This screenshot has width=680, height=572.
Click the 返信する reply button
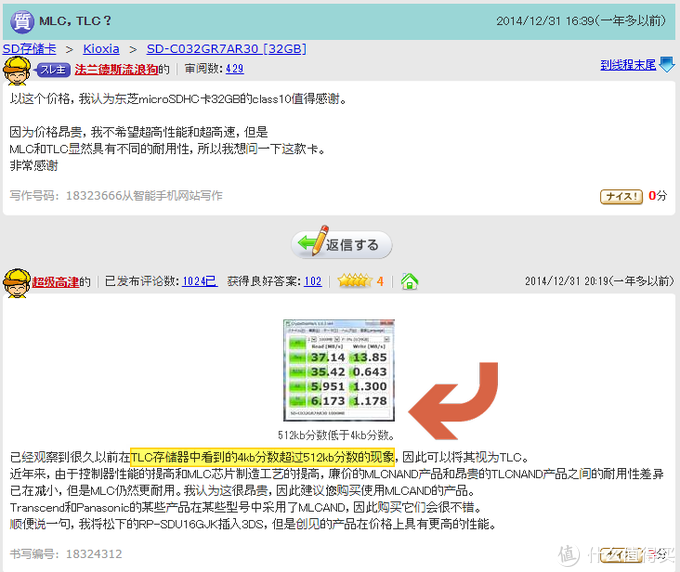point(341,244)
